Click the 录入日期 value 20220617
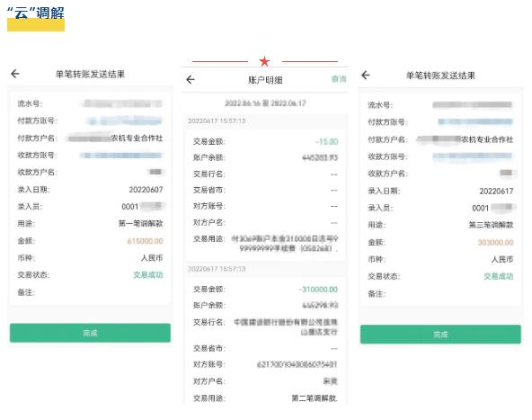Image resolution: width=532 pixels, height=420 pixels. point(496,192)
